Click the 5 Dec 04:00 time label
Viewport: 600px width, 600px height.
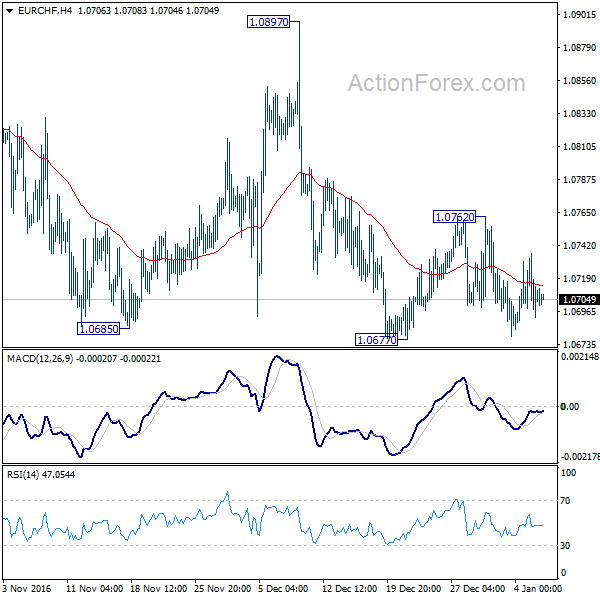click(x=283, y=589)
